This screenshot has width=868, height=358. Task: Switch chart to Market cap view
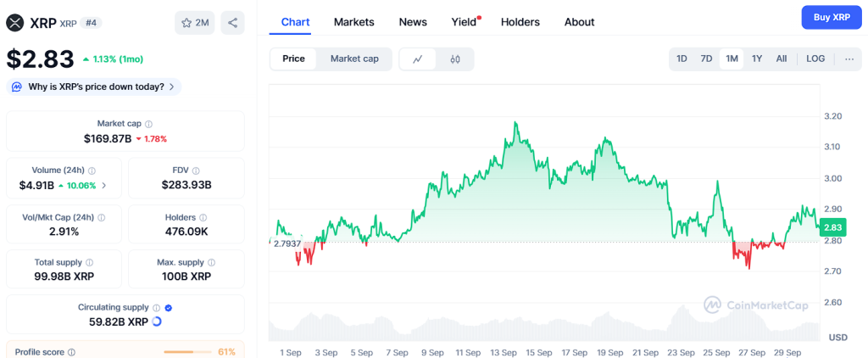coord(354,59)
